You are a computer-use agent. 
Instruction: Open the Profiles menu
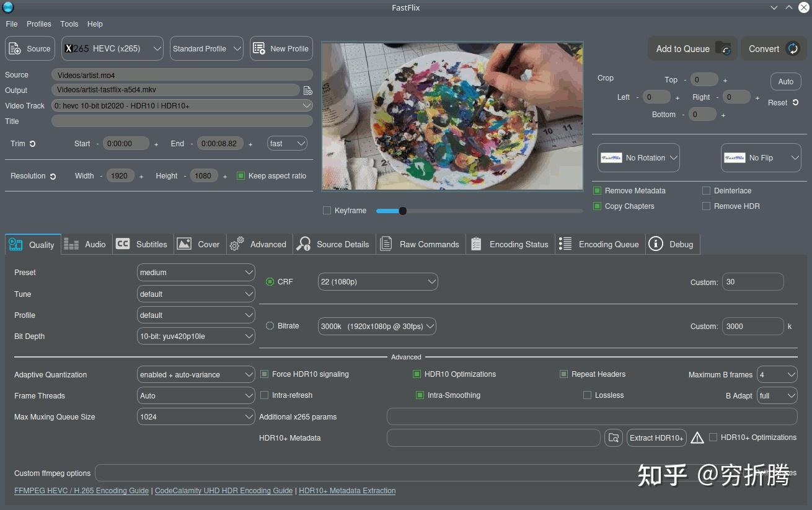click(38, 24)
